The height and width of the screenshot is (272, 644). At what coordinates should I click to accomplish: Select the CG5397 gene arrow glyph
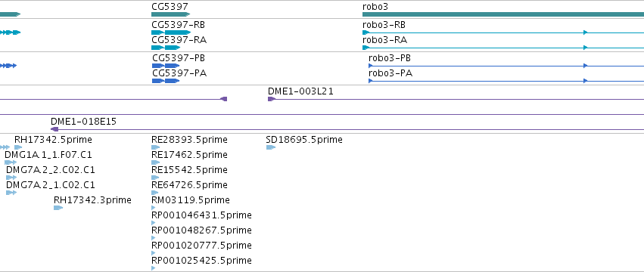[171, 14]
